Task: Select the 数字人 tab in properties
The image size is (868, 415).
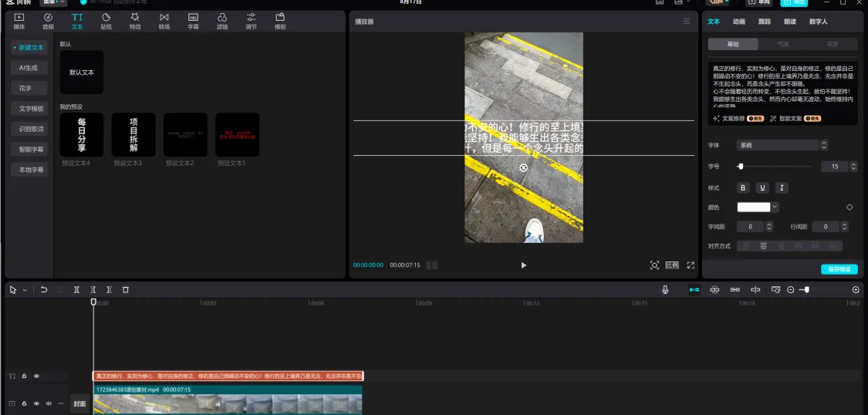Action: tap(818, 22)
